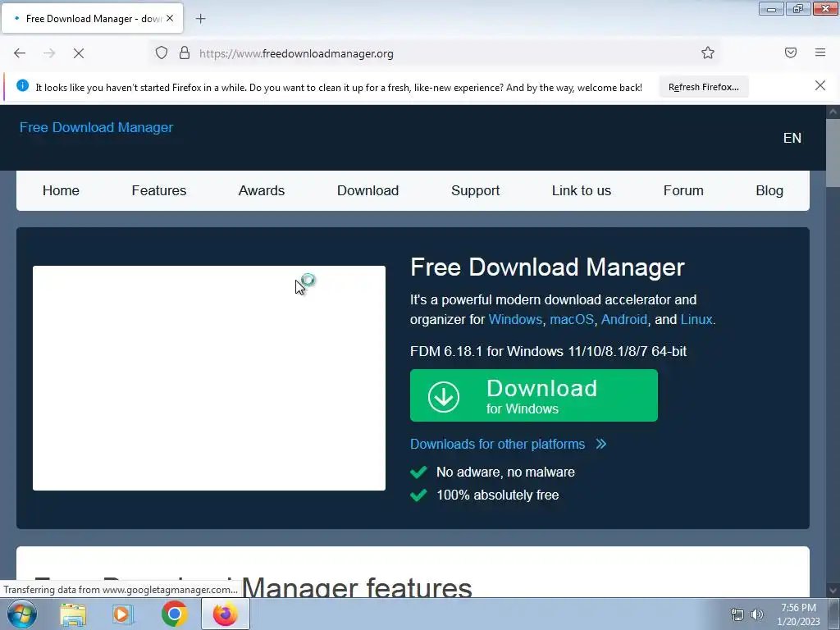This screenshot has height=630, width=840.
Task: Open the Windows Start menu
Action: (21, 614)
